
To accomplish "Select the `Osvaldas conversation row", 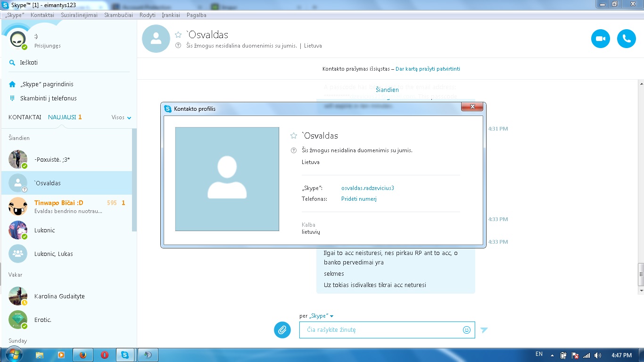I will coord(67,183).
